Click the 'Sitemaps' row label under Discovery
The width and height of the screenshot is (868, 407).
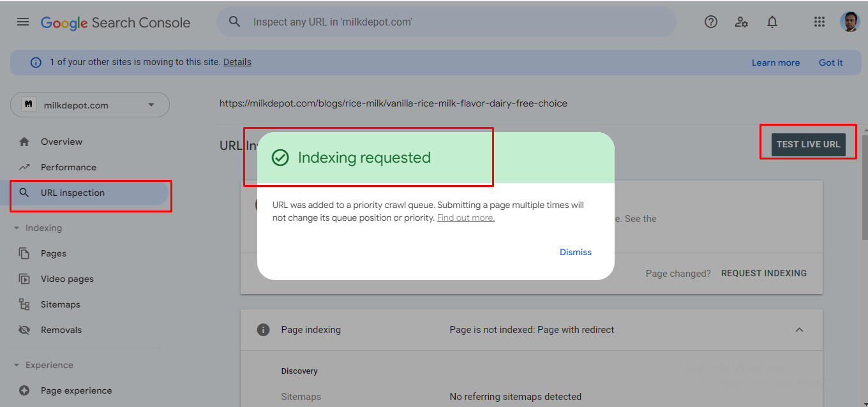click(301, 397)
